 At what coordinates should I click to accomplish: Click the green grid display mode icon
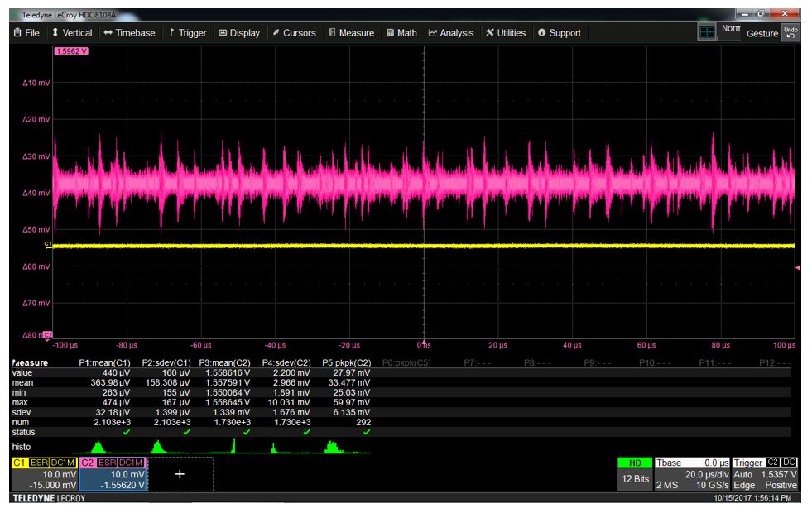pyautogui.click(x=706, y=32)
